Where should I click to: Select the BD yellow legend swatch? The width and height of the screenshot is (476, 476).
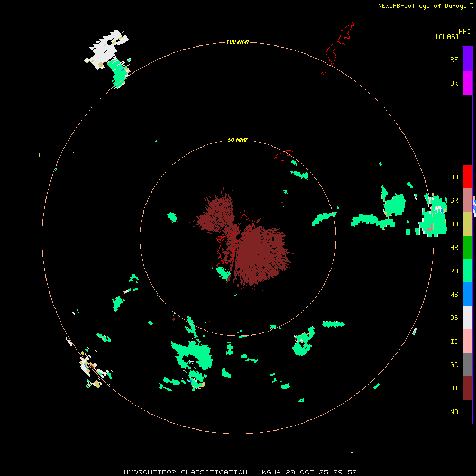(467, 224)
